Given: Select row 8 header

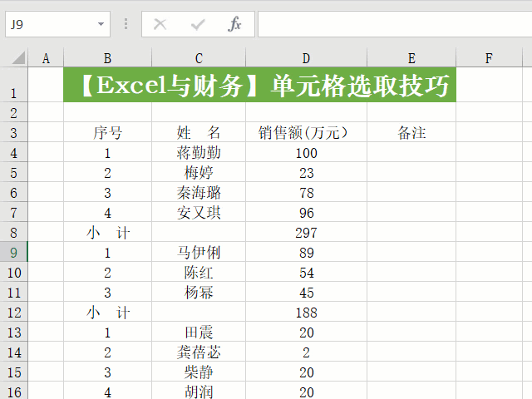Looking at the screenshot, I should (x=14, y=232).
